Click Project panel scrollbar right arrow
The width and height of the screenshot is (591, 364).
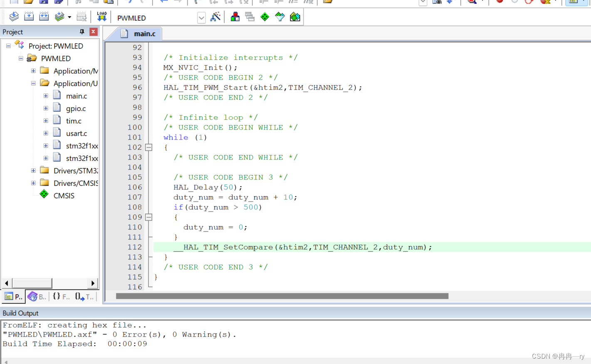93,283
